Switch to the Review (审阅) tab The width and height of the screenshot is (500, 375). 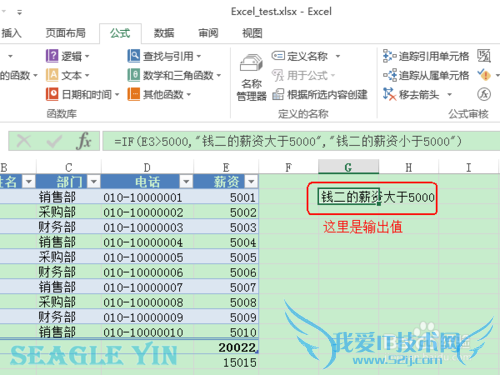[208, 33]
